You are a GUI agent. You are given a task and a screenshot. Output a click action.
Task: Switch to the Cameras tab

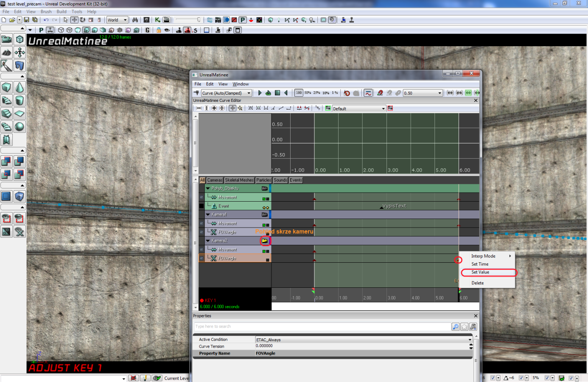pos(215,180)
